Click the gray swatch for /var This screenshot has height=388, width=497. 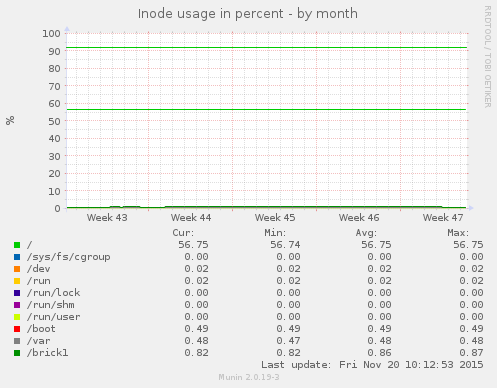point(17,341)
